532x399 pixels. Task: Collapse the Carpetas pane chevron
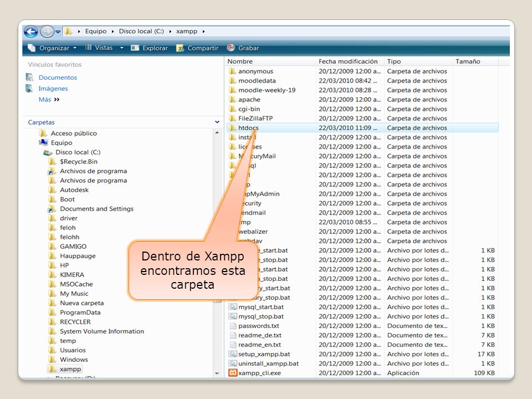point(217,122)
